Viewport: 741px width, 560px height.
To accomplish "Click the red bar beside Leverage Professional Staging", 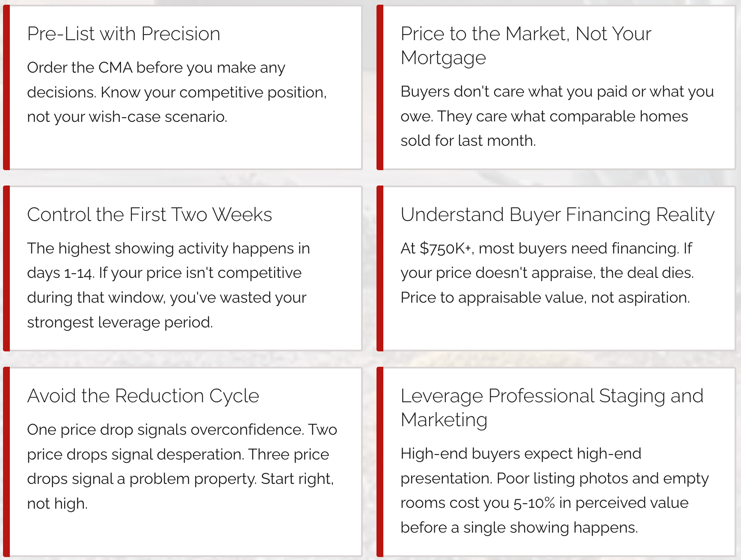I will (380, 462).
